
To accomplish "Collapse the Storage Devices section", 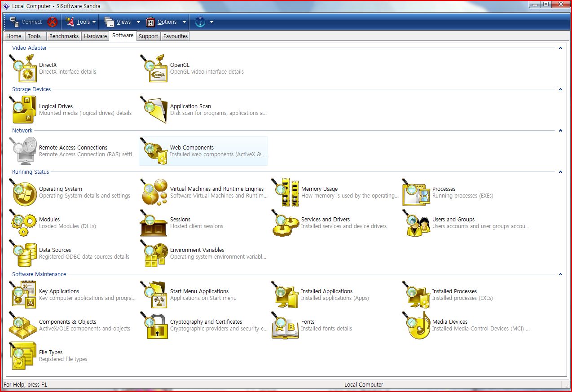I will [x=560, y=89].
